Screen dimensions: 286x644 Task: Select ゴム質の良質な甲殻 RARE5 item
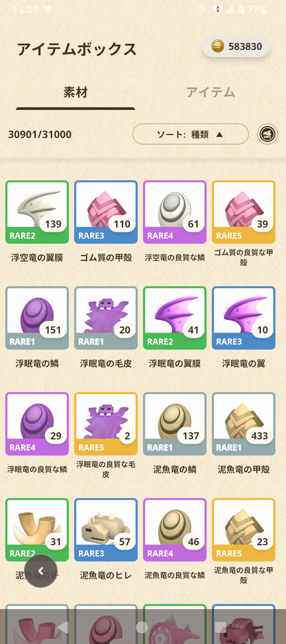(244, 212)
